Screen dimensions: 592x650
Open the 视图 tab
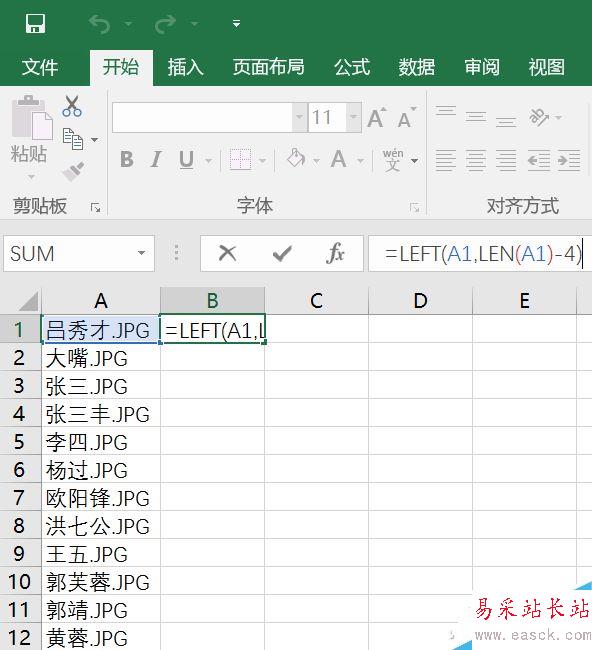pyautogui.click(x=546, y=67)
